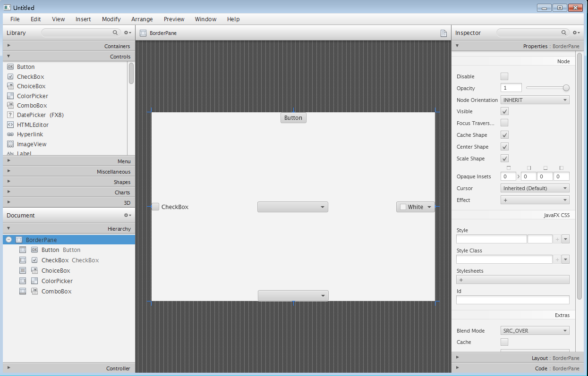Image resolution: width=588 pixels, height=376 pixels.
Task: Click the document icon in the BorderPane header
Action: (443, 33)
